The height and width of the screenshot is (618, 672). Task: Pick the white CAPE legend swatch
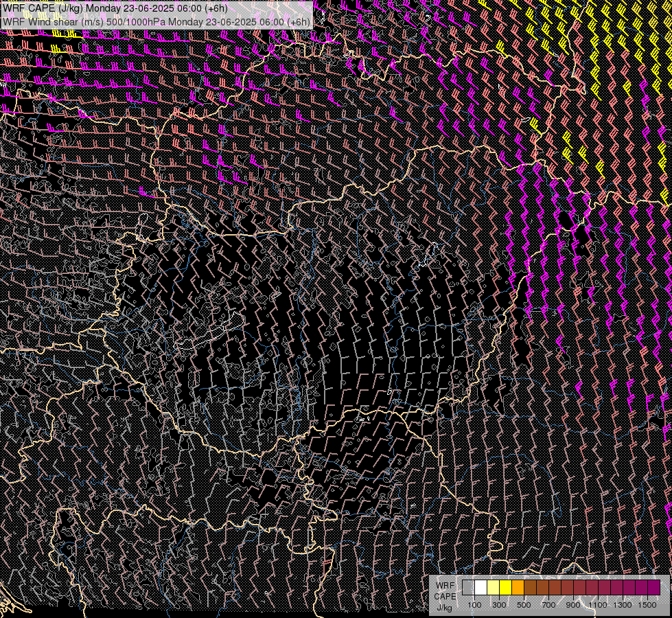coord(481,588)
